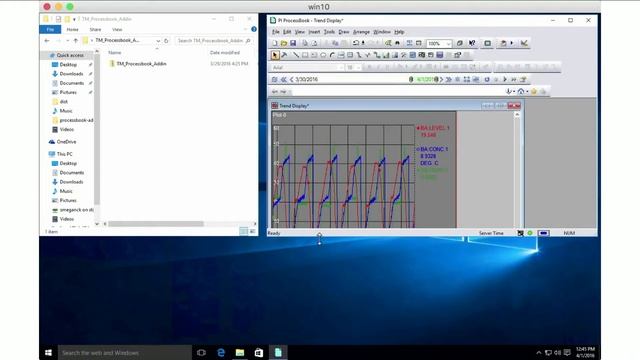The image size is (640, 360).
Task: Click the Refresh icon in Explorer address bar
Action: tap(166, 41)
